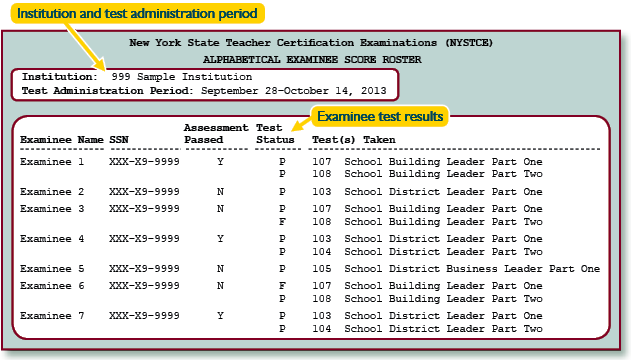631x360 pixels.
Task: Select 'September 28-October 14, 2013' date range
Action: pyautogui.click(x=294, y=91)
